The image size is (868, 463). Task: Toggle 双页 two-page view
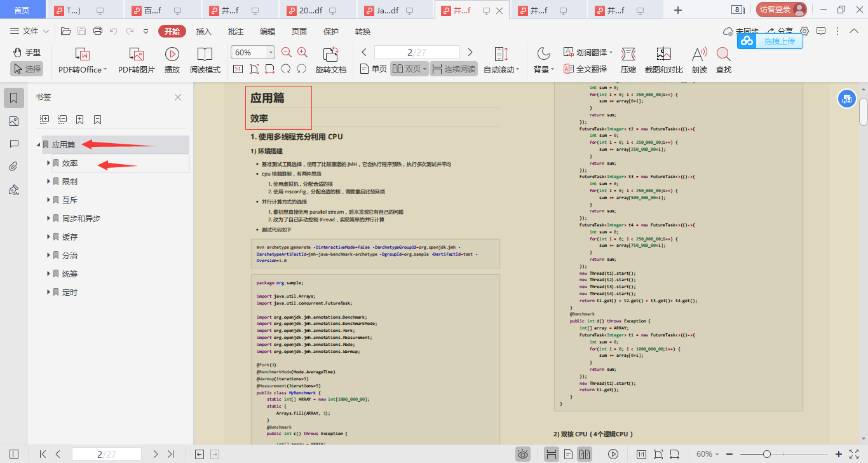pyautogui.click(x=409, y=69)
